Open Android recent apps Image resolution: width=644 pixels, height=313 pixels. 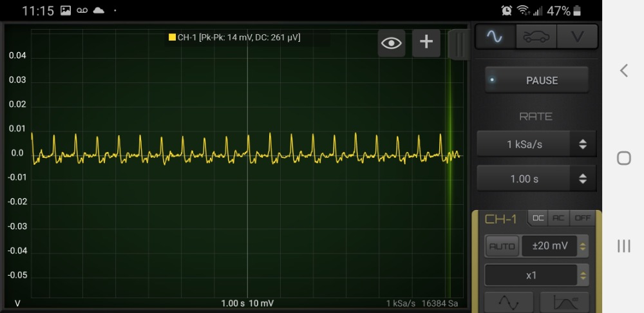tap(624, 246)
